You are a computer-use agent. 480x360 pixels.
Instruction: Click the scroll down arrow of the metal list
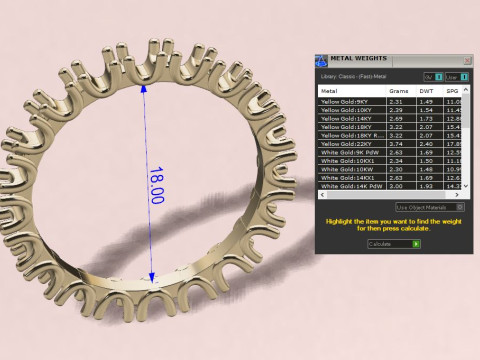[466, 186]
